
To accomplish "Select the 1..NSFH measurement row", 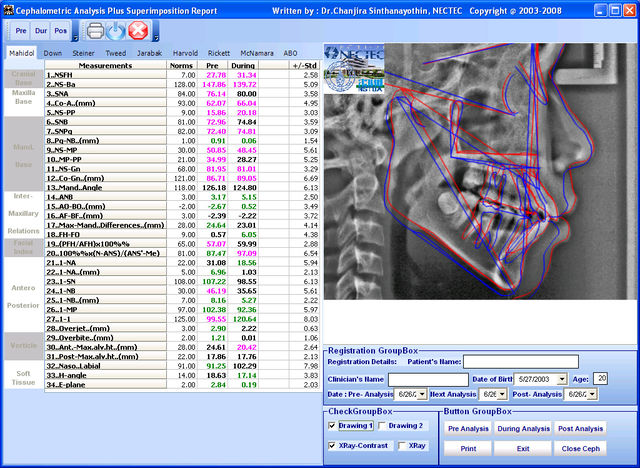I will point(182,75).
